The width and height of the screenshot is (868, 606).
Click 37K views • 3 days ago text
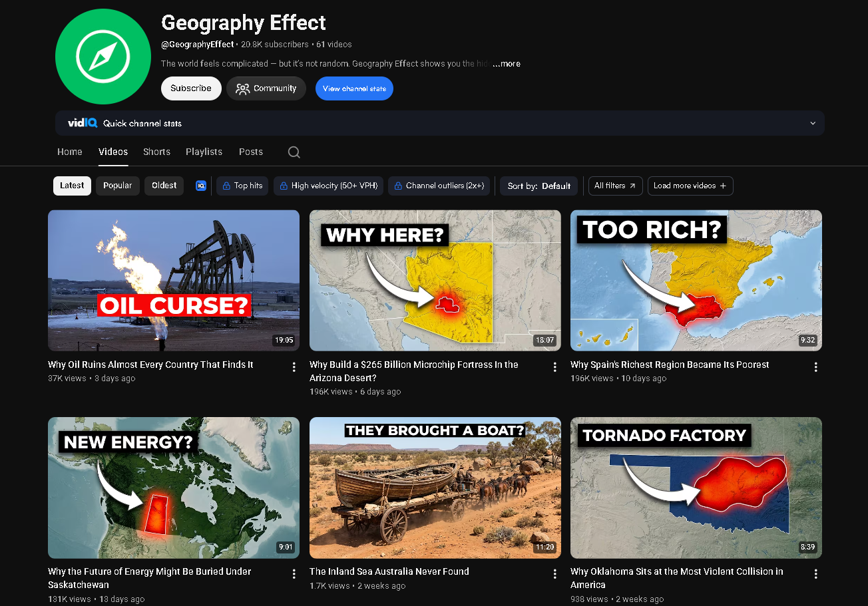[x=91, y=379]
